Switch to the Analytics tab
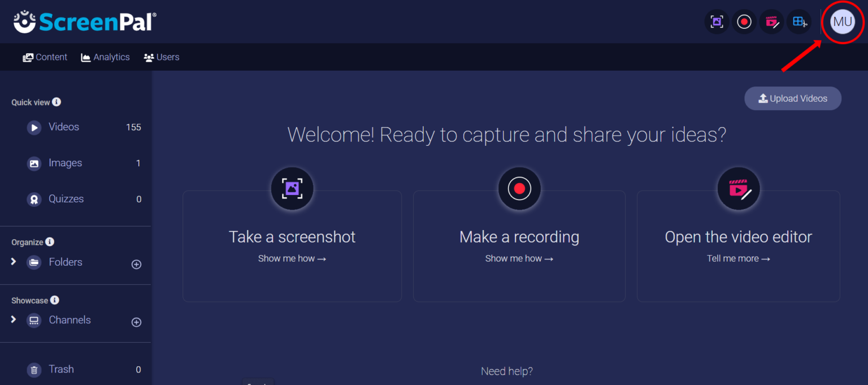The height and width of the screenshot is (385, 868). pyautogui.click(x=105, y=57)
